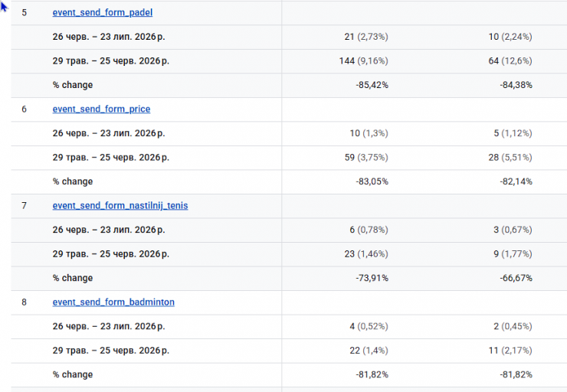Click padel percent change -85,42%
Image resolution: width=567 pixels, height=392 pixels.
pyautogui.click(x=372, y=85)
